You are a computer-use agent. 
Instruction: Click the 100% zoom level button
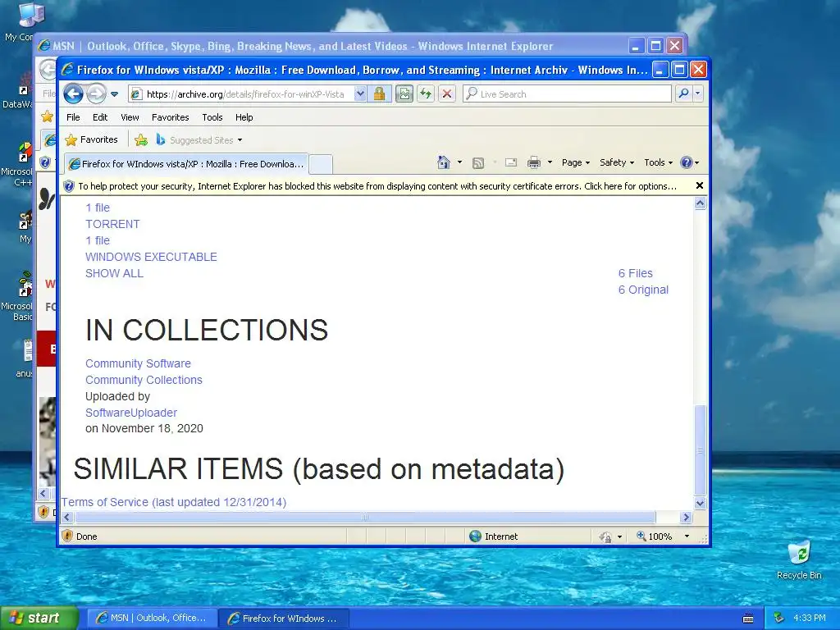tap(654, 536)
